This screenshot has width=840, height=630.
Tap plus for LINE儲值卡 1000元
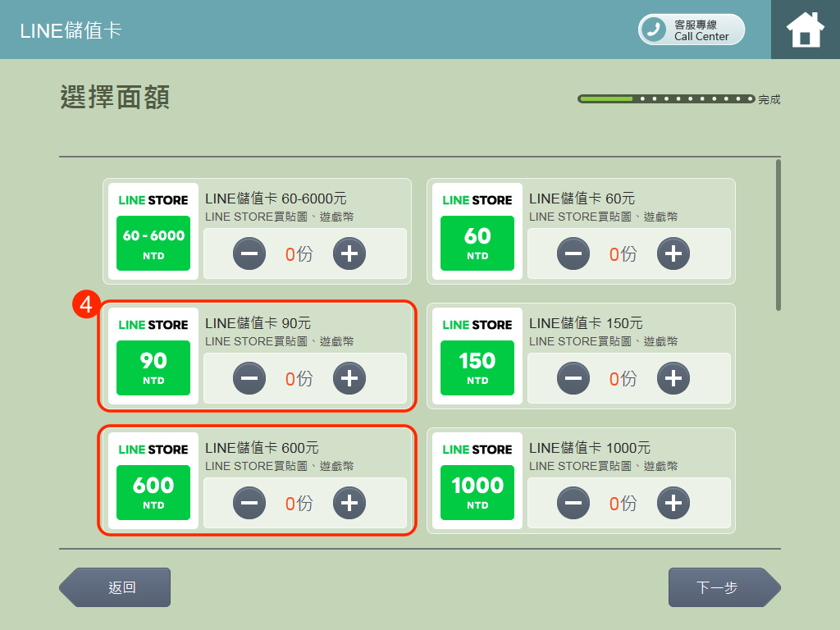[673, 503]
